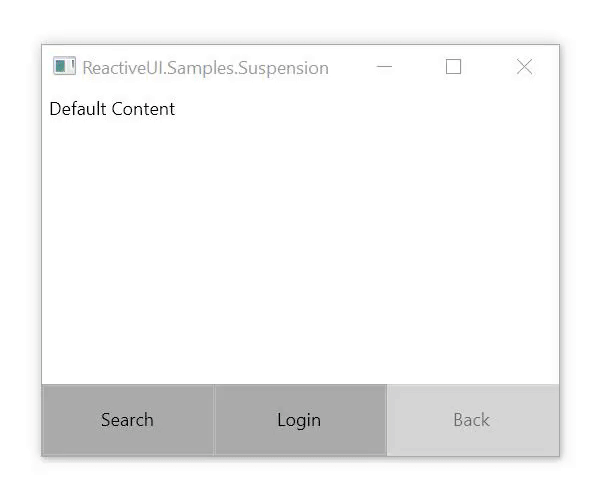Click the square maximize icon
Screen dimensions: 604x500
[x=454, y=67]
